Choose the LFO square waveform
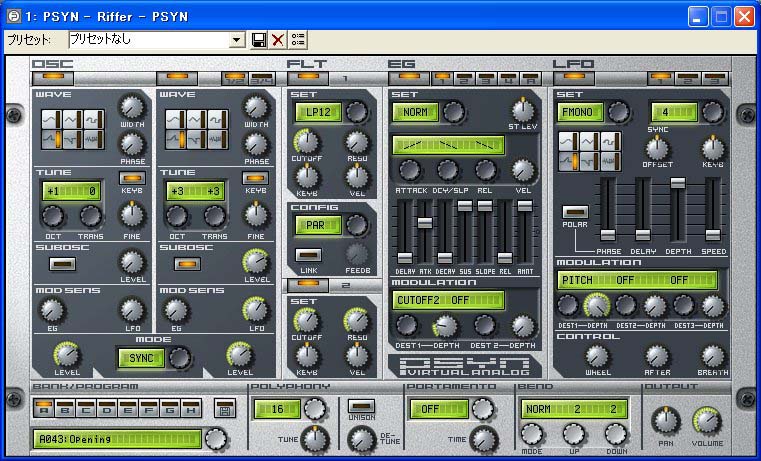761x461 pixels. point(611,142)
